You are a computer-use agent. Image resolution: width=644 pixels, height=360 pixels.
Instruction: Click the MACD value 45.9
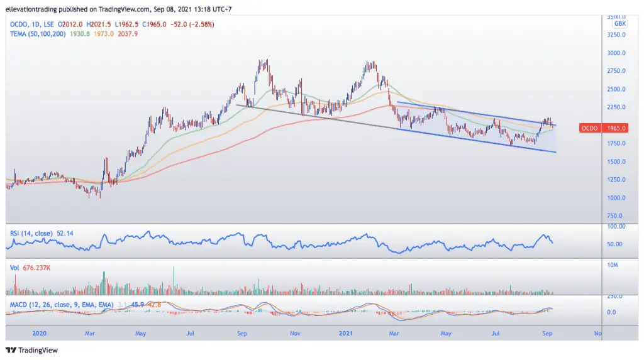point(138,305)
